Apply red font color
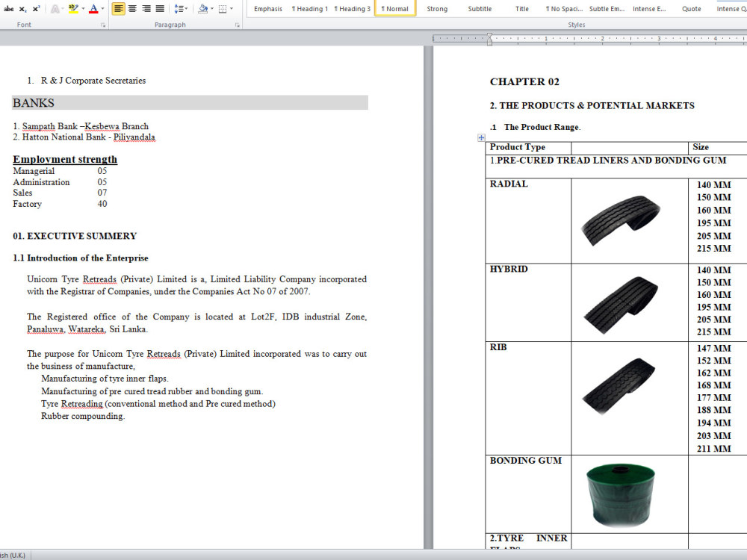Image resolution: width=747 pixels, height=560 pixels. tap(94, 8)
